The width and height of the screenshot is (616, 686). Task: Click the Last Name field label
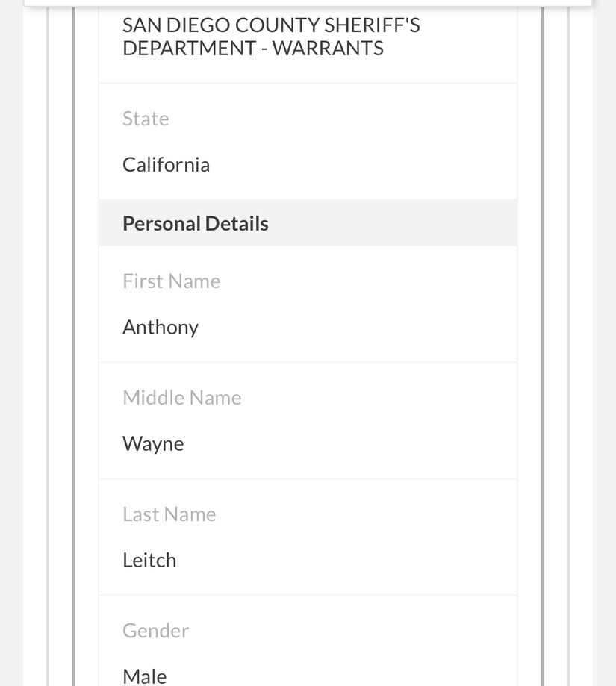[x=169, y=514]
